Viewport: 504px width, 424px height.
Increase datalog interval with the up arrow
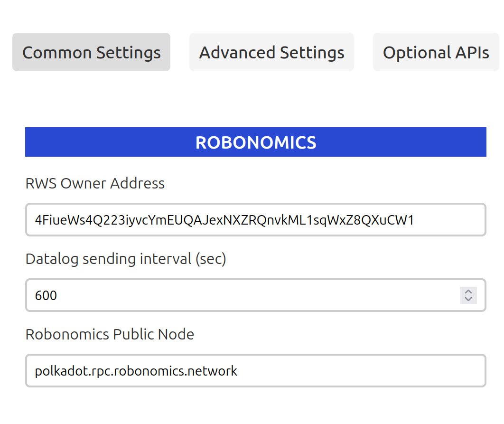(x=468, y=292)
